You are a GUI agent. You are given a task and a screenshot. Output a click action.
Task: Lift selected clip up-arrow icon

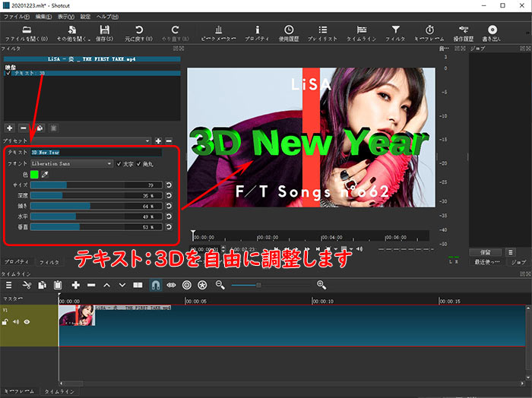click(106, 285)
